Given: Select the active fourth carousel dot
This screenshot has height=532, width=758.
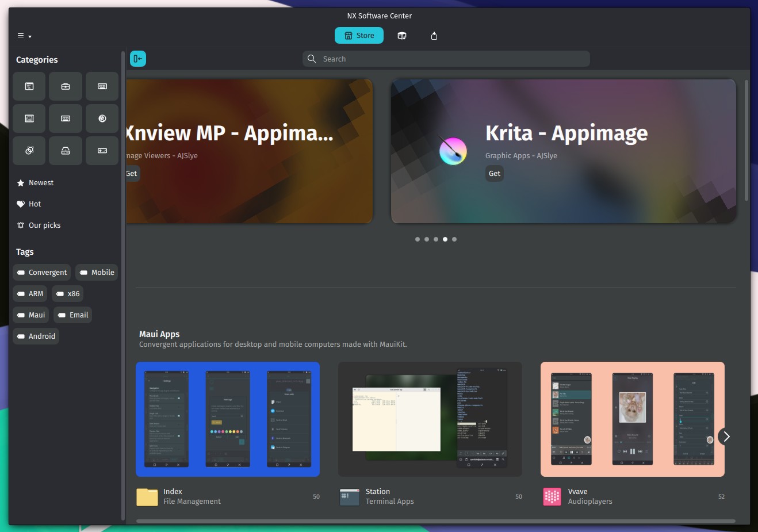Looking at the screenshot, I should pyautogui.click(x=445, y=239).
